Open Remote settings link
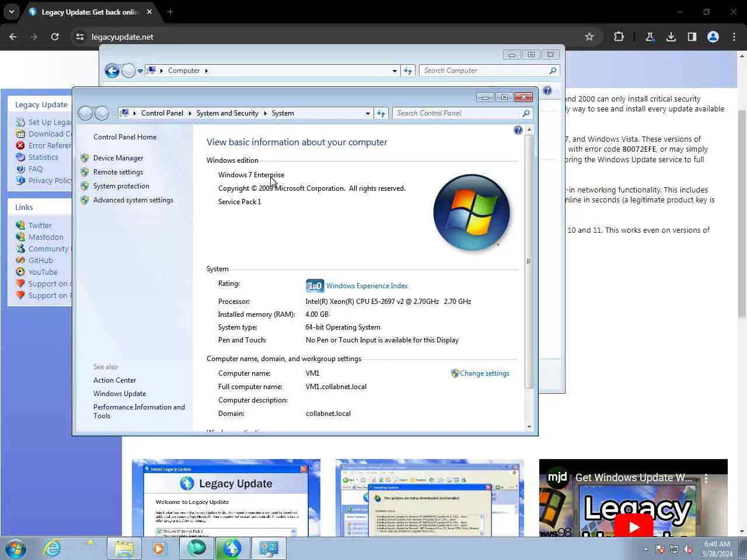The image size is (747, 560). tap(118, 172)
